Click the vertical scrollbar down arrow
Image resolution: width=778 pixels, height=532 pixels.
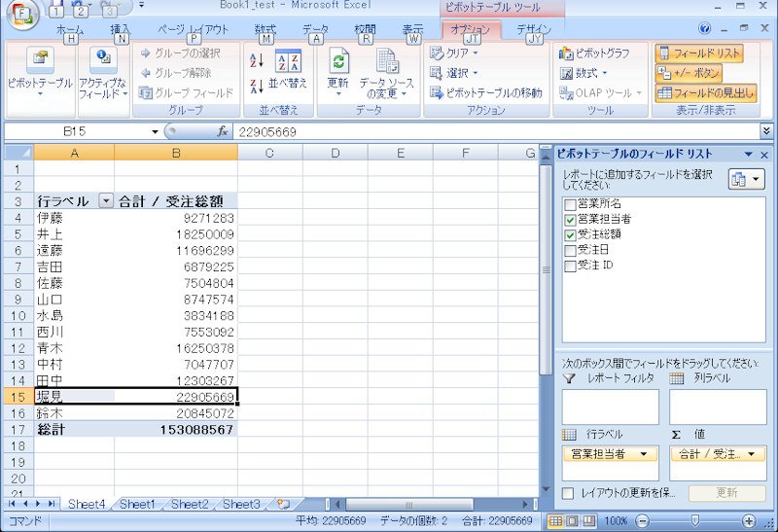pos(546,489)
